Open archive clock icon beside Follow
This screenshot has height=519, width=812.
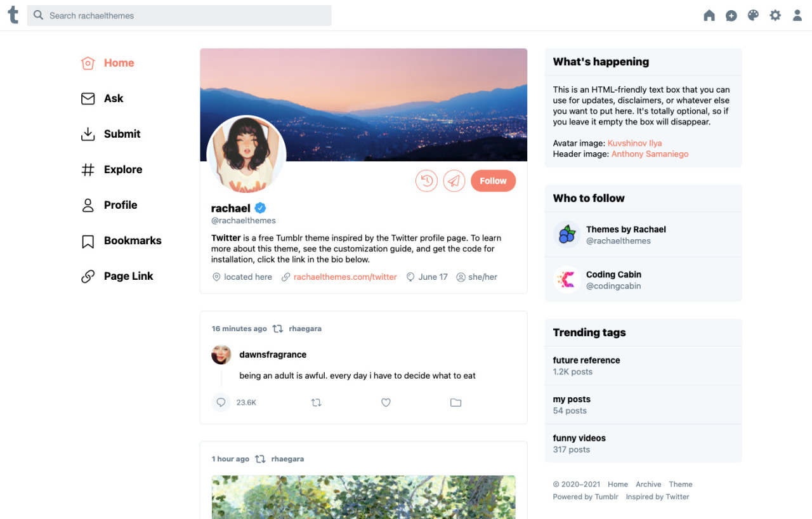coord(427,181)
